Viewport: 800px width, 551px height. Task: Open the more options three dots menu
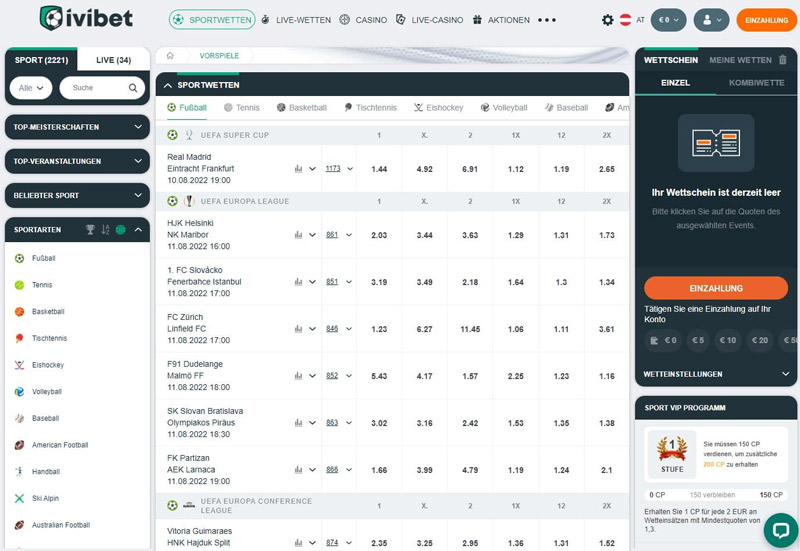tap(546, 20)
